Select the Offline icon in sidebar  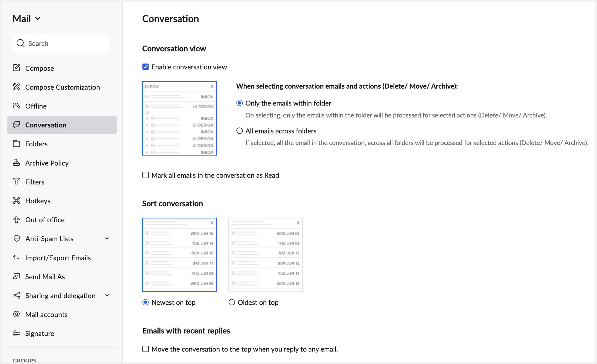(16, 105)
